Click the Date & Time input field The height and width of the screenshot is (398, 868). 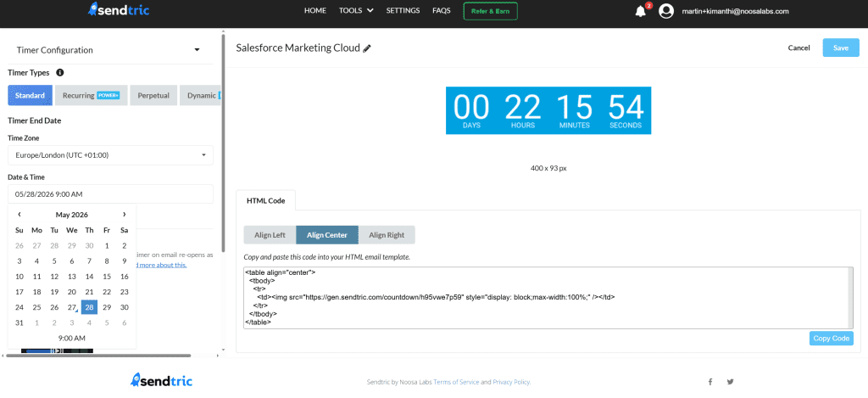[x=110, y=194]
